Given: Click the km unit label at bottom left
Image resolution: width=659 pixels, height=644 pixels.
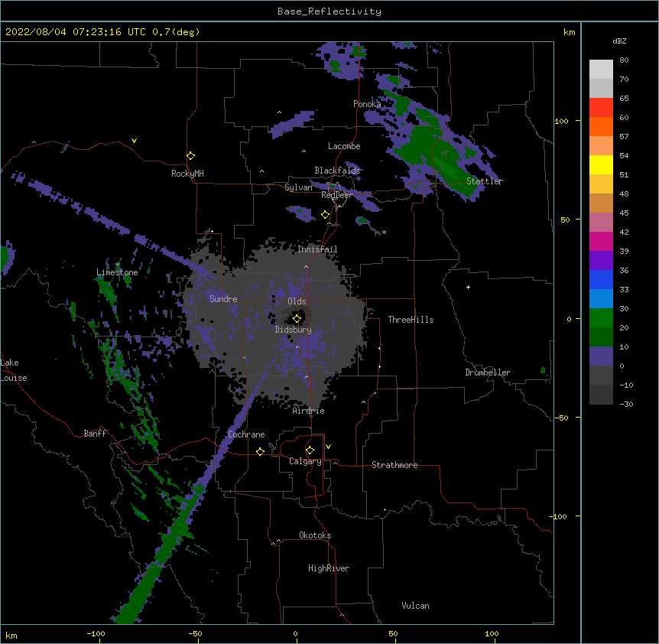Looking at the screenshot, I should 11,636.
